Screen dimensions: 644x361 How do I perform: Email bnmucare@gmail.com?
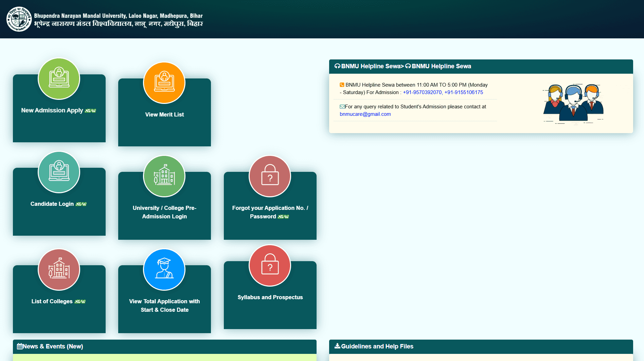pos(365,114)
